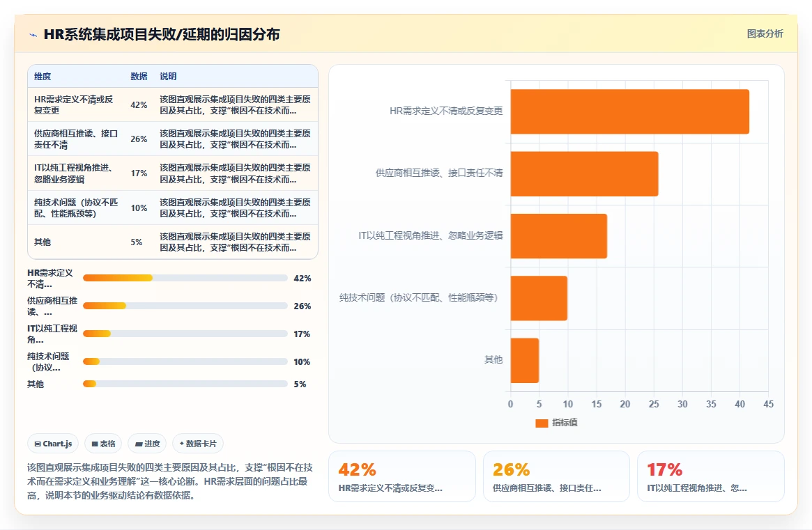The height and width of the screenshot is (530, 812).
Task: Click the 42% value in the table
Action: 139,105
